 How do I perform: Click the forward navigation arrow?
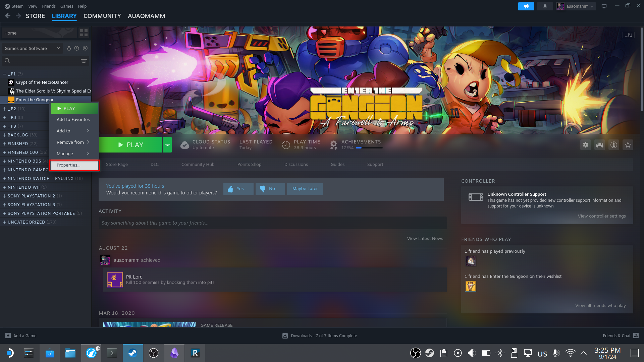[18, 16]
